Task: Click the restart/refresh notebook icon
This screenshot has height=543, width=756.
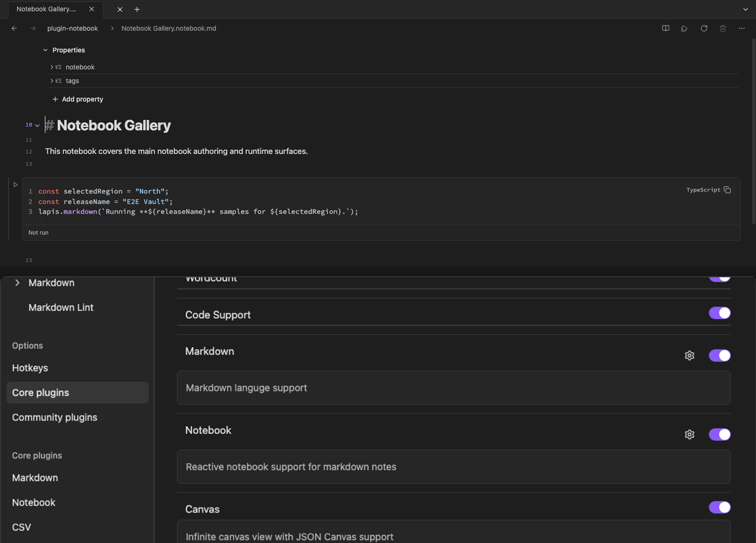Action: [704, 28]
